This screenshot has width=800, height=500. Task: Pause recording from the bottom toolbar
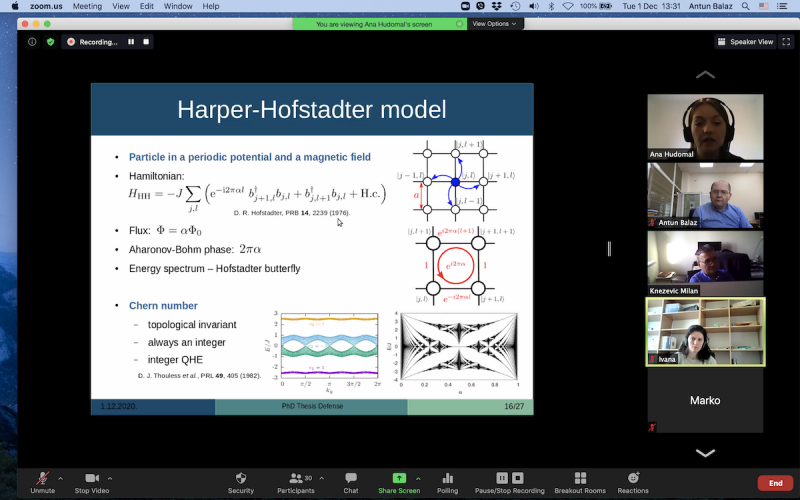click(502, 478)
